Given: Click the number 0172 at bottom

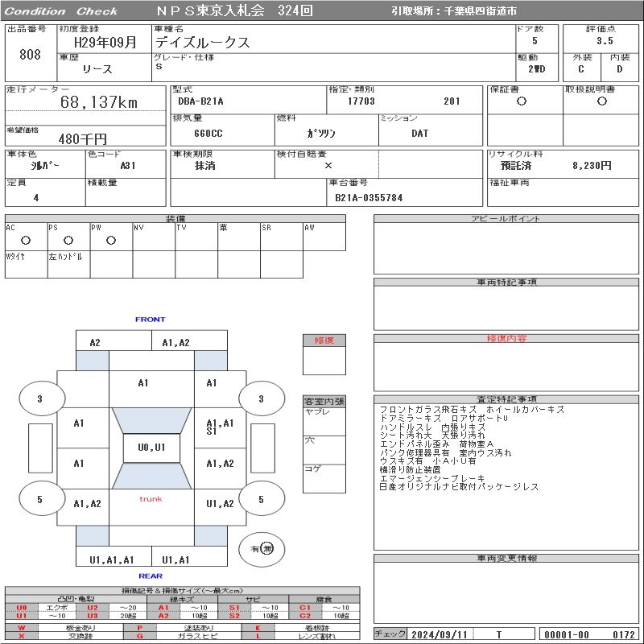Looking at the screenshot, I should click(624, 634).
